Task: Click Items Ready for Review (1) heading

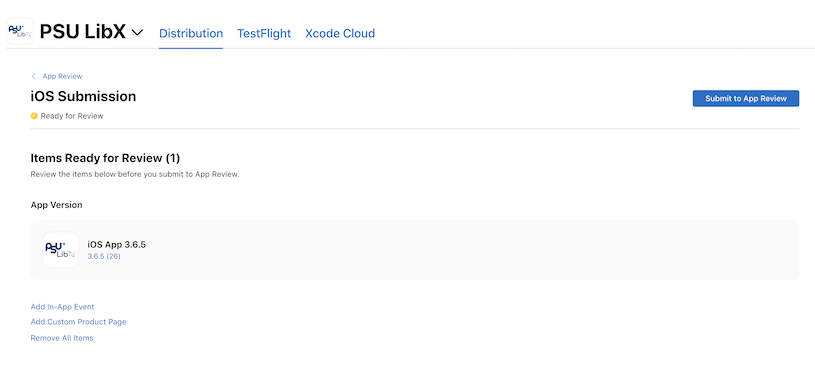Action: tap(105, 158)
